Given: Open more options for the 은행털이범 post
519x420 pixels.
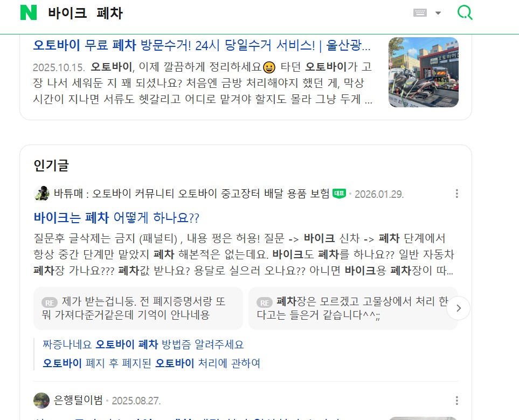Looking at the screenshot, I should click(457, 401).
